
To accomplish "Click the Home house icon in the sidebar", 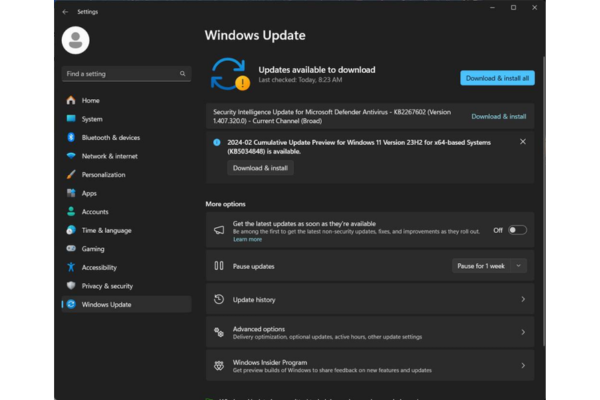I will (71, 100).
